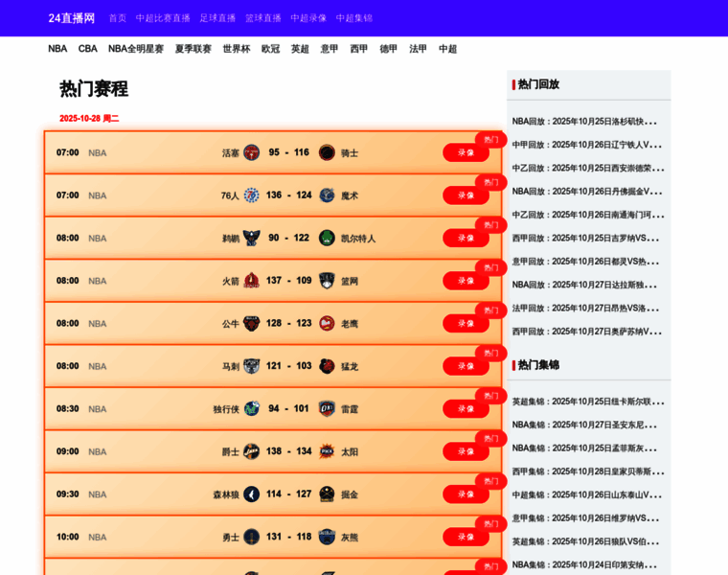Open 英超集锦 10月25日纽卡斯尔联 link
This screenshot has width=728, height=575.
point(588,402)
